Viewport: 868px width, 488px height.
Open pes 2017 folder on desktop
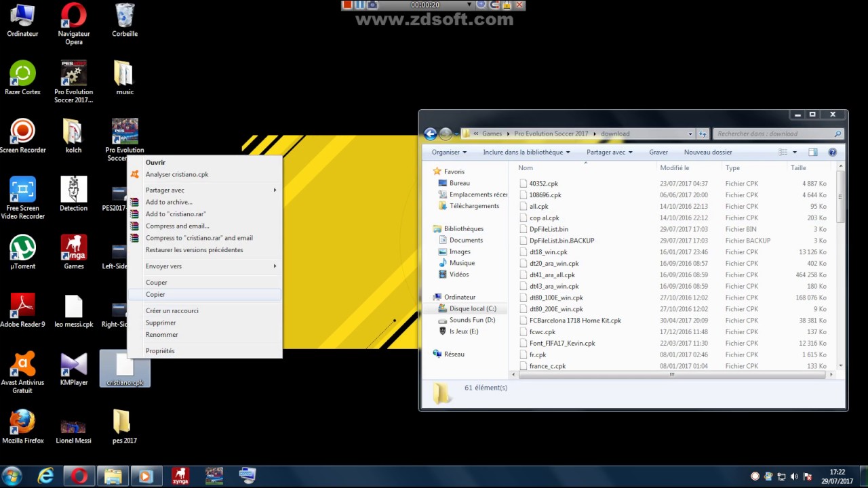click(125, 428)
